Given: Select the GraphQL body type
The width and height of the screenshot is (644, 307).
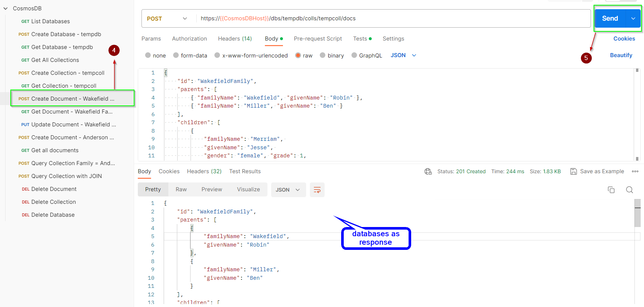Looking at the screenshot, I should (x=354, y=55).
